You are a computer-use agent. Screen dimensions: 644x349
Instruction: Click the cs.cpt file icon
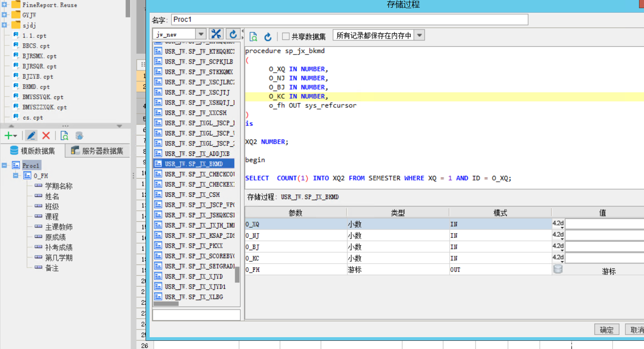coord(16,117)
